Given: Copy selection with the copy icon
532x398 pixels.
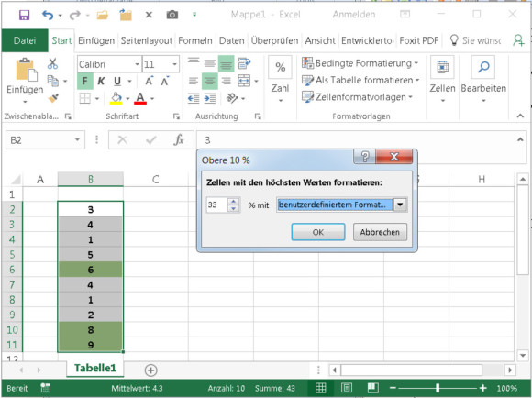Looking at the screenshot, I should tap(52, 81).
